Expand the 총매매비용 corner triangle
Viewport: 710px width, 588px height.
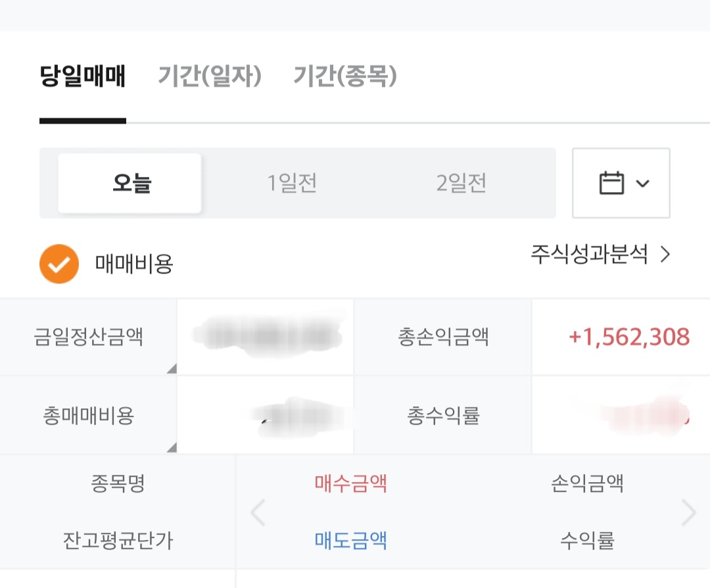[x=172, y=447]
